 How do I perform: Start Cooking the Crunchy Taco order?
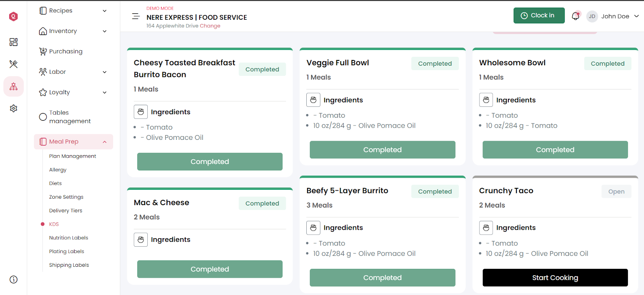tap(555, 278)
